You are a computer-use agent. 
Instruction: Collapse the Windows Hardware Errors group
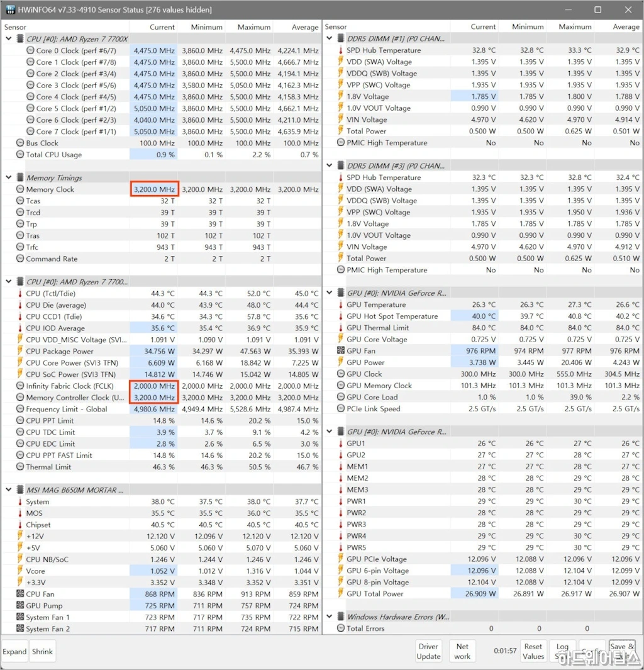pos(330,617)
